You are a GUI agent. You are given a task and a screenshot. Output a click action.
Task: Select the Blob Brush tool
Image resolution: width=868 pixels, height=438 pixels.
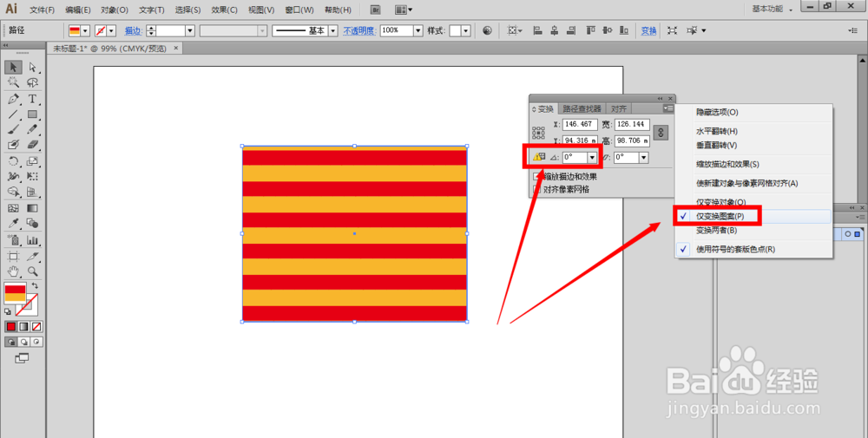[13, 144]
